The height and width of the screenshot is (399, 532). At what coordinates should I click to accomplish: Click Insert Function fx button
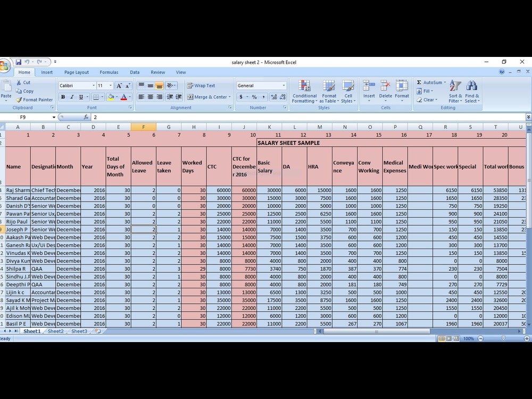tap(86, 117)
